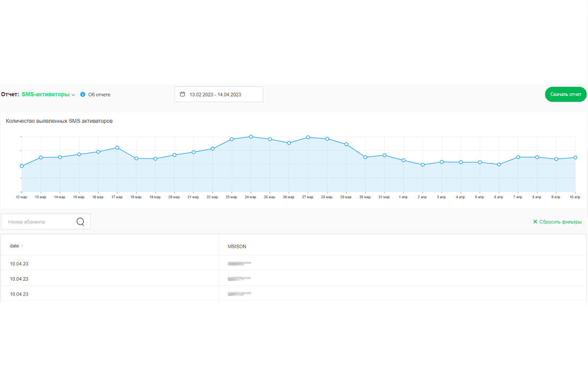The width and height of the screenshot is (588, 392).
Task: Focus the Номер абонента search field
Action: coord(40,222)
